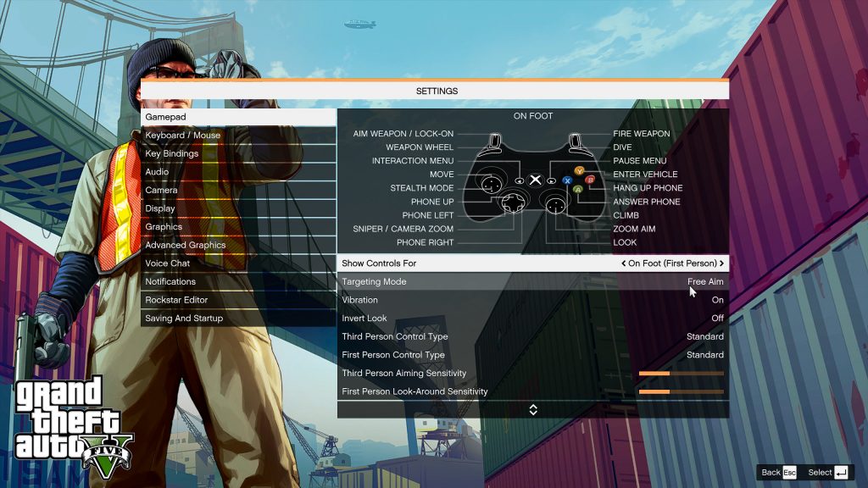The width and height of the screenshot is (868, 488).
Task: Click the left analog stick on controller
Action: [x=491, y=184]
